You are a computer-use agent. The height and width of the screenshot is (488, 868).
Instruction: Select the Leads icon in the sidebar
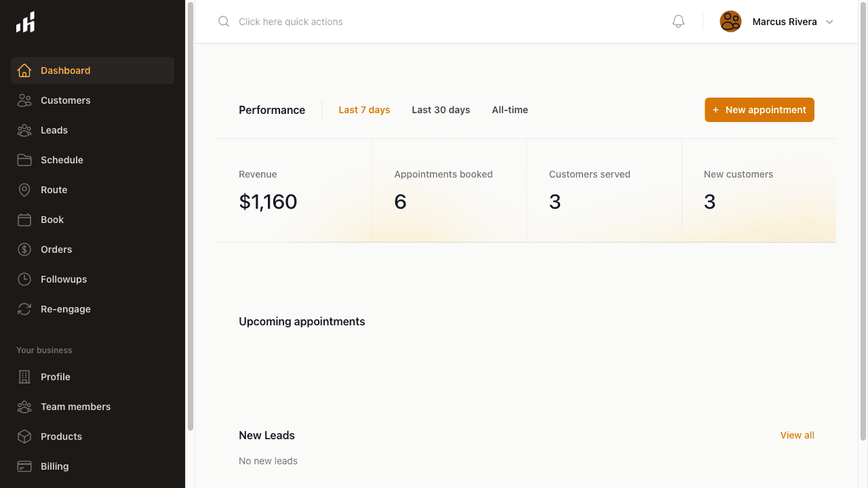(x=24, y=129)
